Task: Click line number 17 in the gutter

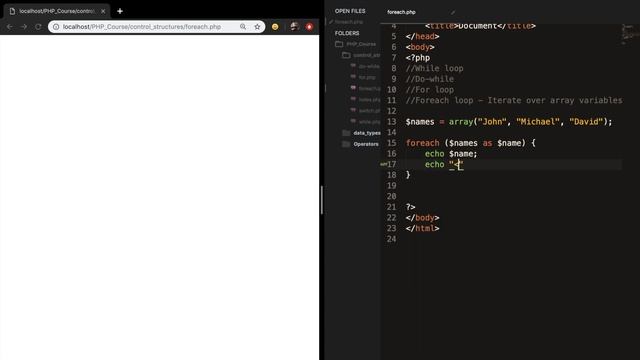Action: coord(391,164)
